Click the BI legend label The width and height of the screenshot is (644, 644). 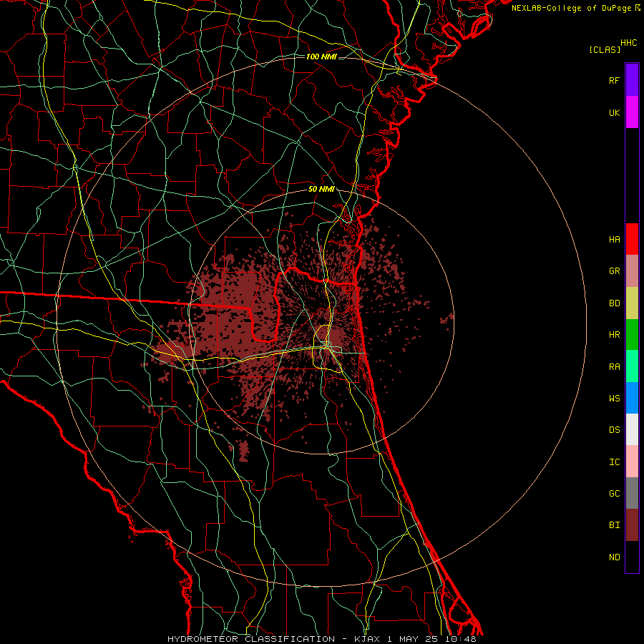[615, 525]
